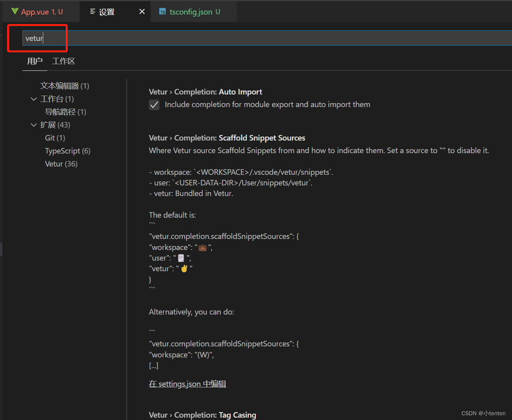Click the page emoji in user line
This screenshot has width=512, height=420.
tap(181, 258)
